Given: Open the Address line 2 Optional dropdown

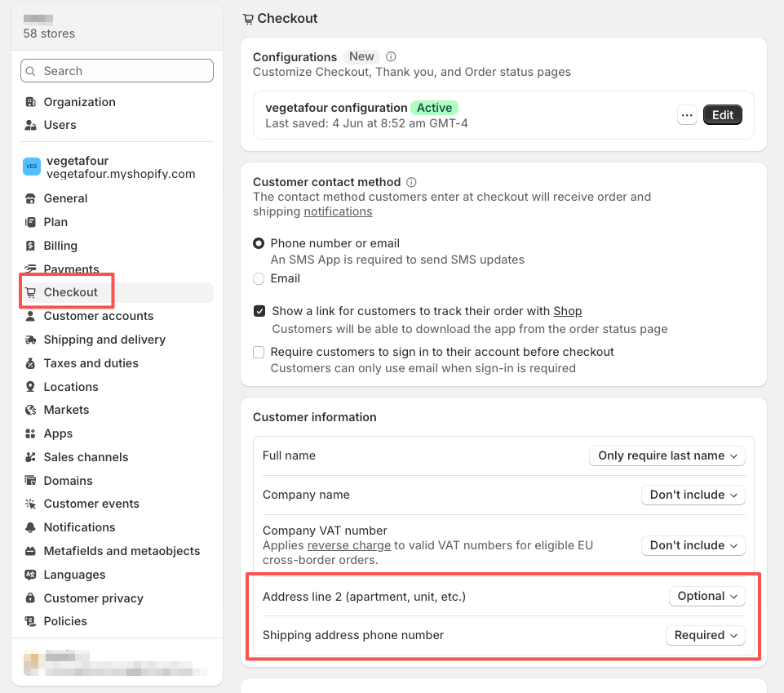Looking at the screenshot, I should coord(707,596).
